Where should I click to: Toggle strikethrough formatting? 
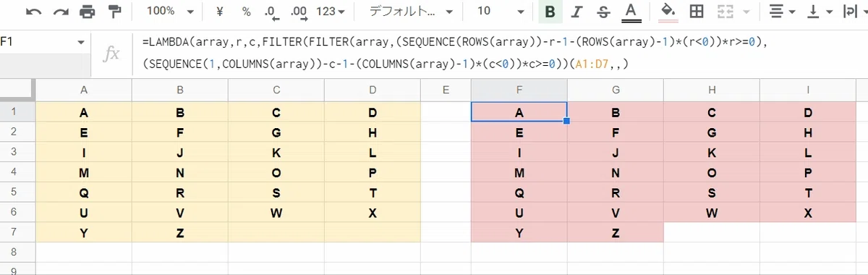(603, 12)
